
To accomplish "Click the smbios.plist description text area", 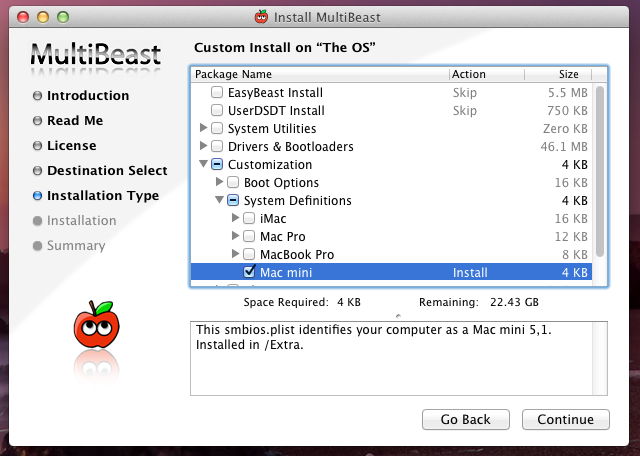I will coord(392,358).
